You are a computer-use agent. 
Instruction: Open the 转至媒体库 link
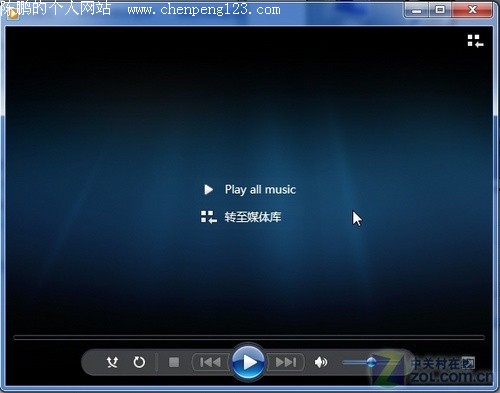tap(253, 217)
